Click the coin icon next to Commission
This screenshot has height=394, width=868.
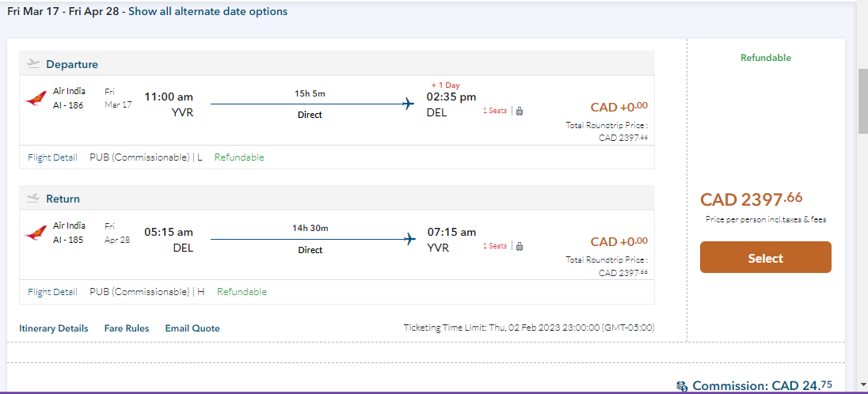tap(682, 386)
